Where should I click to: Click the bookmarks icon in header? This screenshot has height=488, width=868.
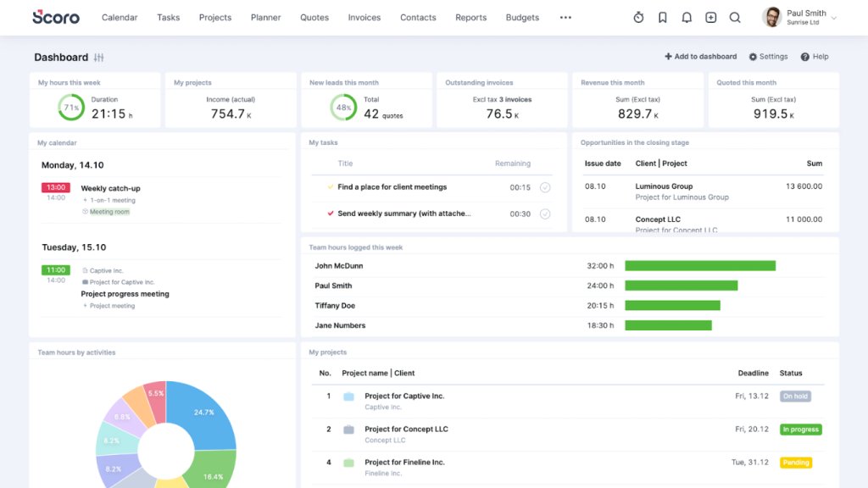[663, 18]
